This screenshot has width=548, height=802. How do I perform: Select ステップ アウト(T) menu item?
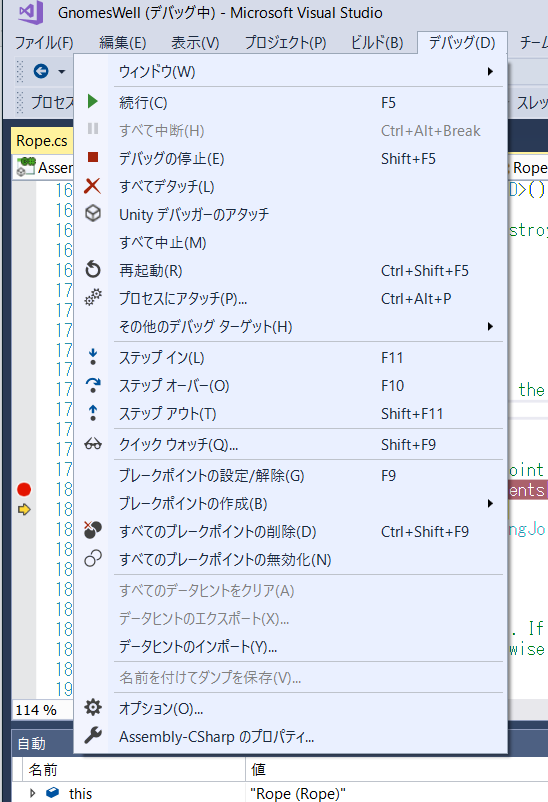tap(291, 413)
